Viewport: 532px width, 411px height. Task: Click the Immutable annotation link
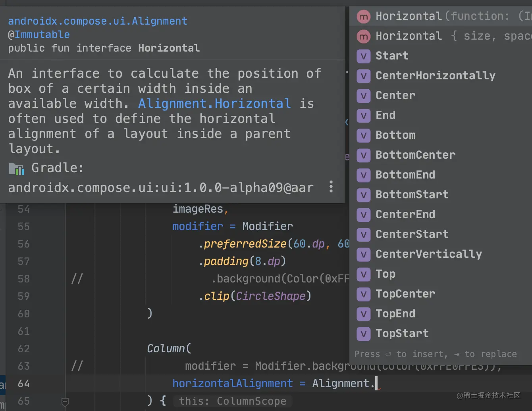tap(42, 35)
